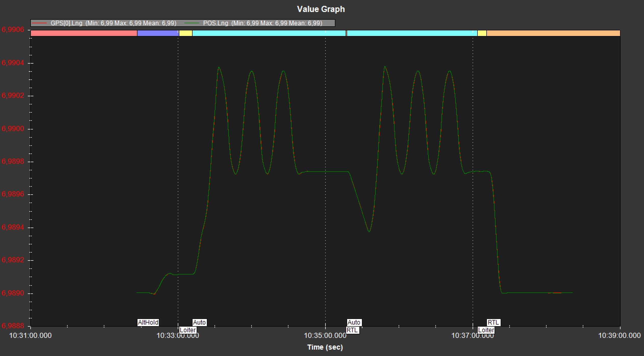Viewport: 644px width, 356px height.
Task: Click the blue AltHold segment of mode bar
Action: tap(157, 33)
